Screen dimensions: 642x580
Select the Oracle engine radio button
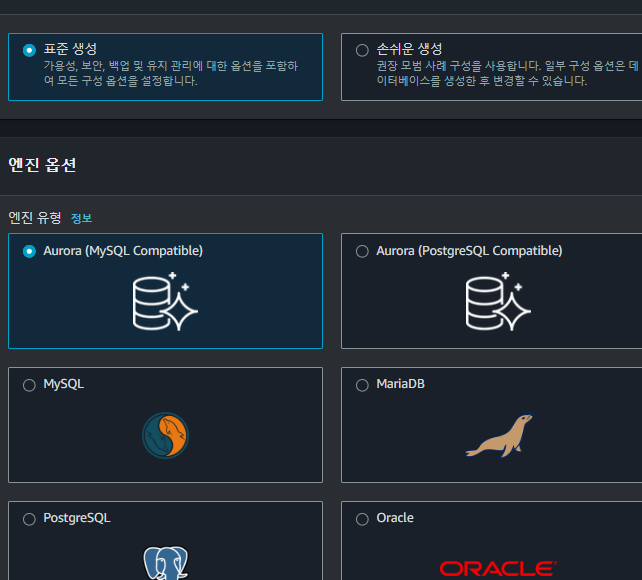362,519
